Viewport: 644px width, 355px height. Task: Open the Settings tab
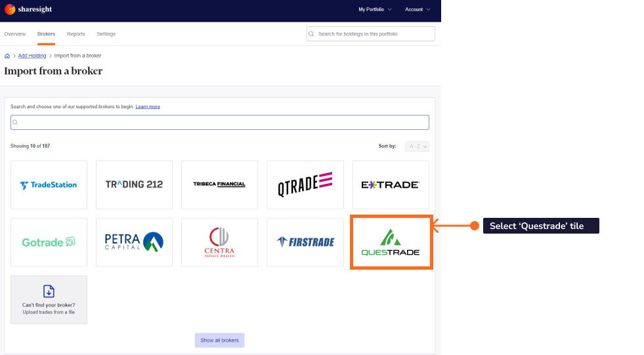[x=106, y=34]
